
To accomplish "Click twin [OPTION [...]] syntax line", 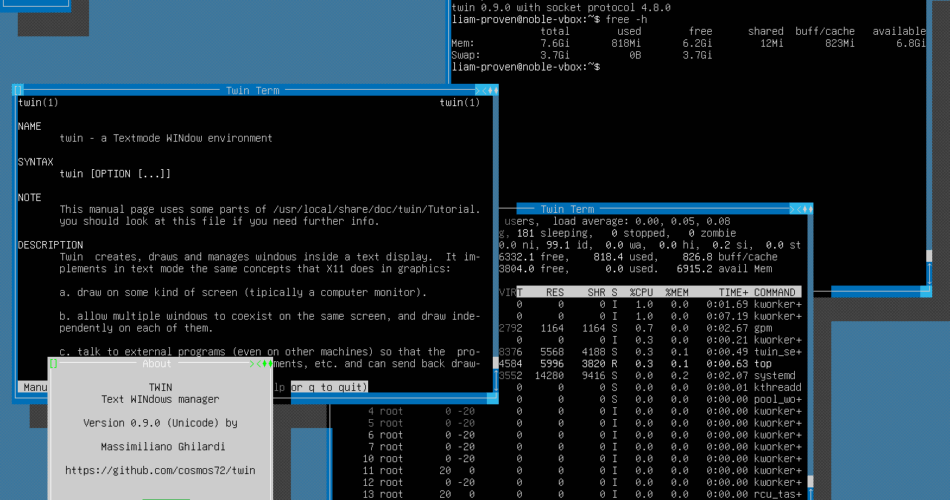I will tap(115, 174).
